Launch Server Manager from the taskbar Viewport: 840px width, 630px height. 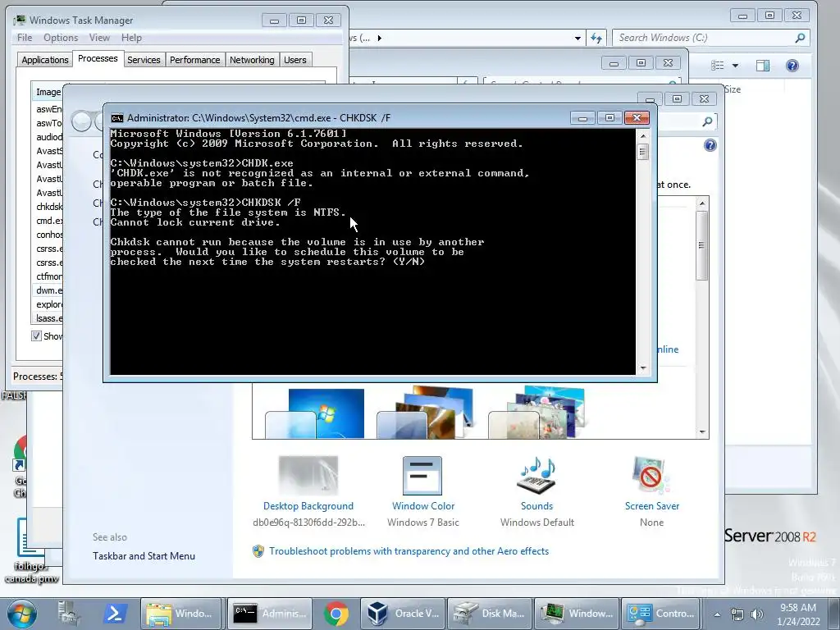(x=69, y=614)
